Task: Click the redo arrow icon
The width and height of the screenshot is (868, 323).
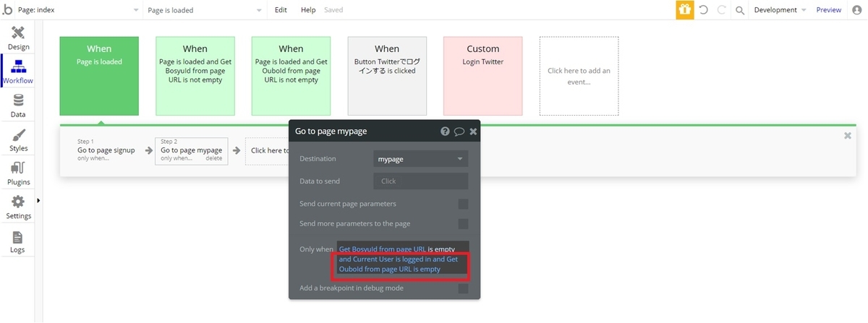Action: click(x=721, y=10)
